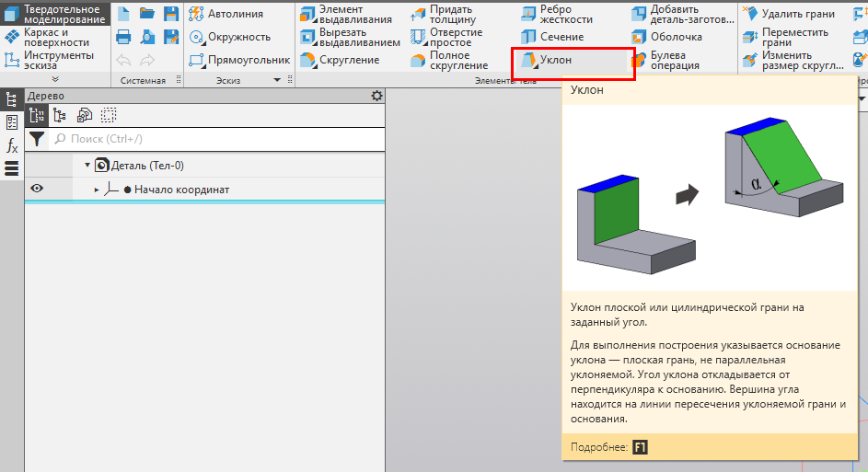Viewport: 868px width, 472px height.
Task: Apply Скругление command
Action: point(340,60)
